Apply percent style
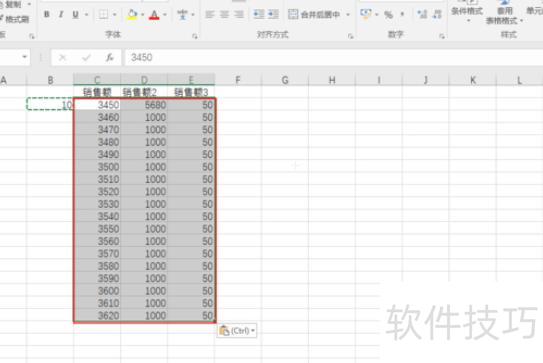 [x=389, y=15]
